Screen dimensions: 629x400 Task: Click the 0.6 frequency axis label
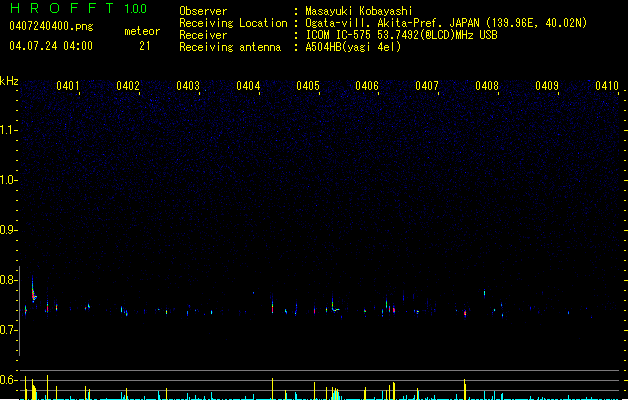(8, 380)
